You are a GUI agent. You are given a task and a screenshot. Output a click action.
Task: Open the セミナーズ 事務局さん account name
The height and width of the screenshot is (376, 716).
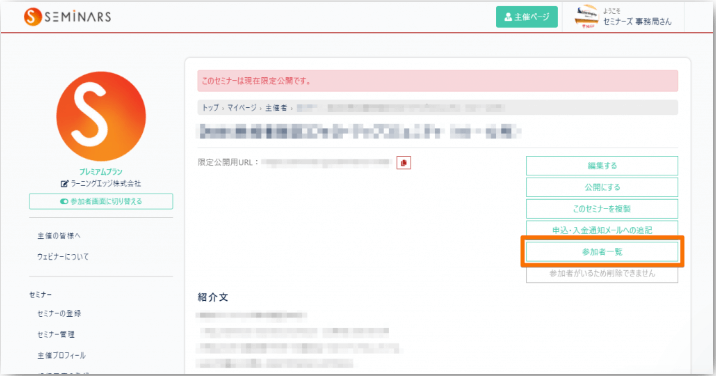pyautogui.click(x=637, y=21)
